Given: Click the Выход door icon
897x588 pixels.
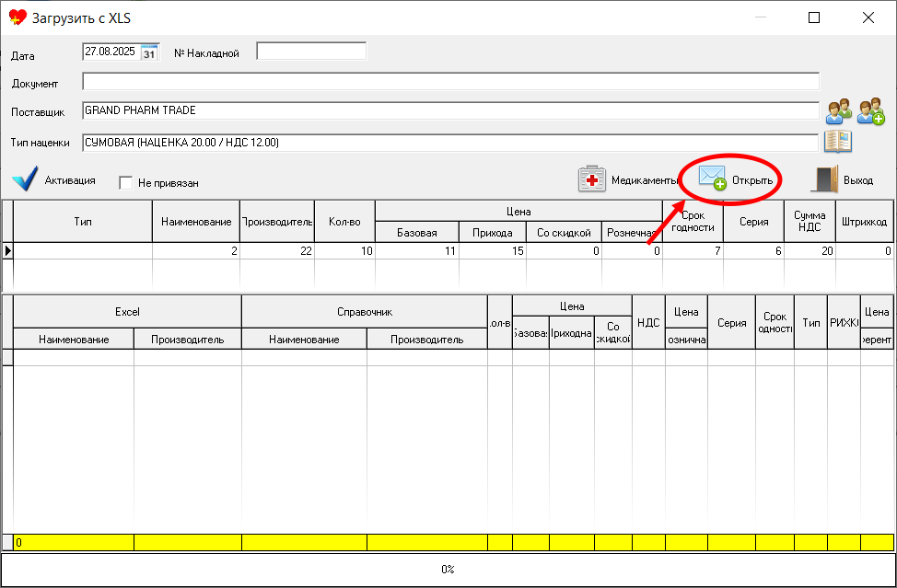Looking at the screenshot, I should [824, 179].
